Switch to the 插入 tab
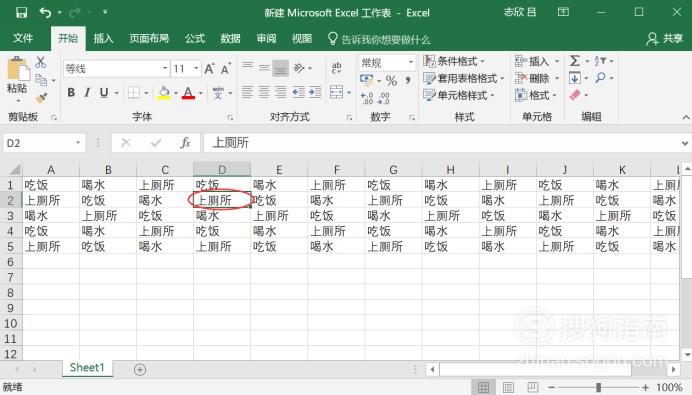The image size is (692, 395). (x=103, y=38)
